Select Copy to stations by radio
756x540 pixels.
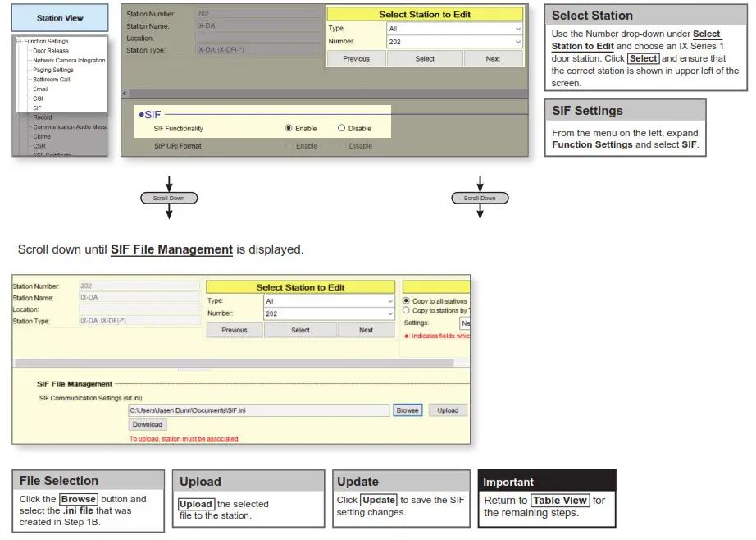[x=406, y=310]
